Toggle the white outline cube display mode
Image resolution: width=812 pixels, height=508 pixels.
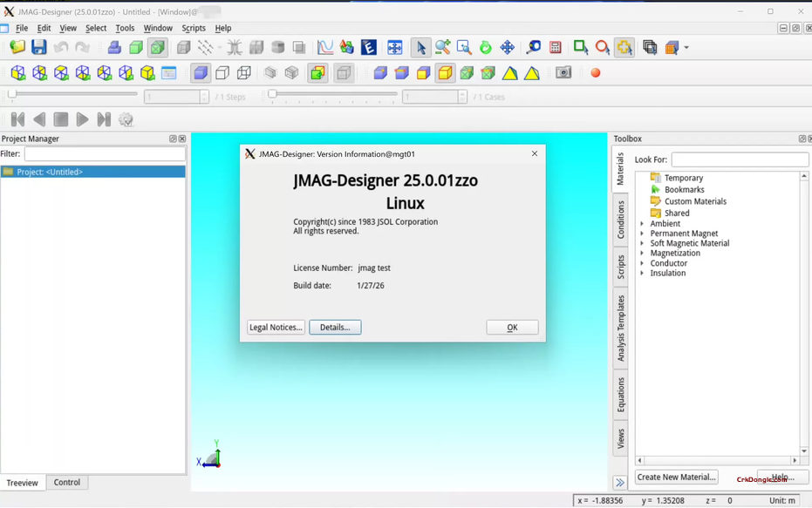(x=222, y=73)
